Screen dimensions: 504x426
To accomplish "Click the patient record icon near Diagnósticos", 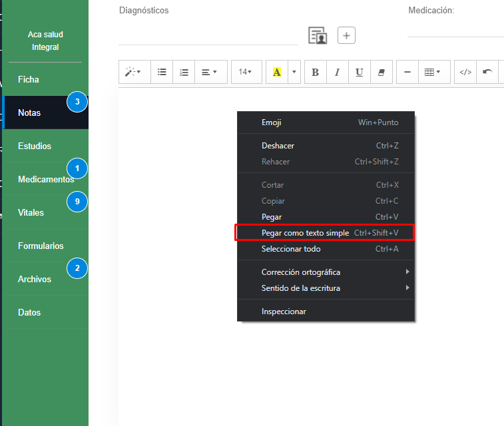I will [x=318, y=35].
